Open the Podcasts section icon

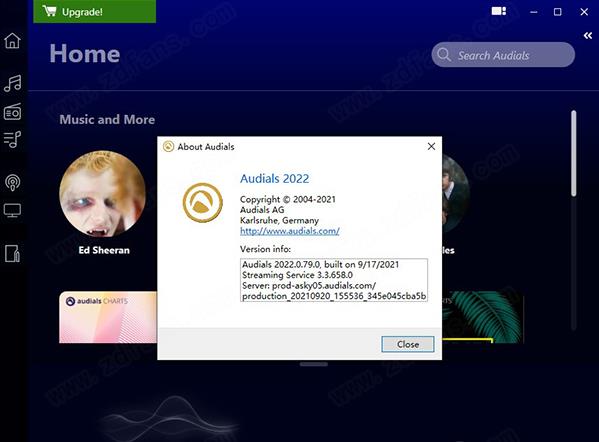(13, 182)
